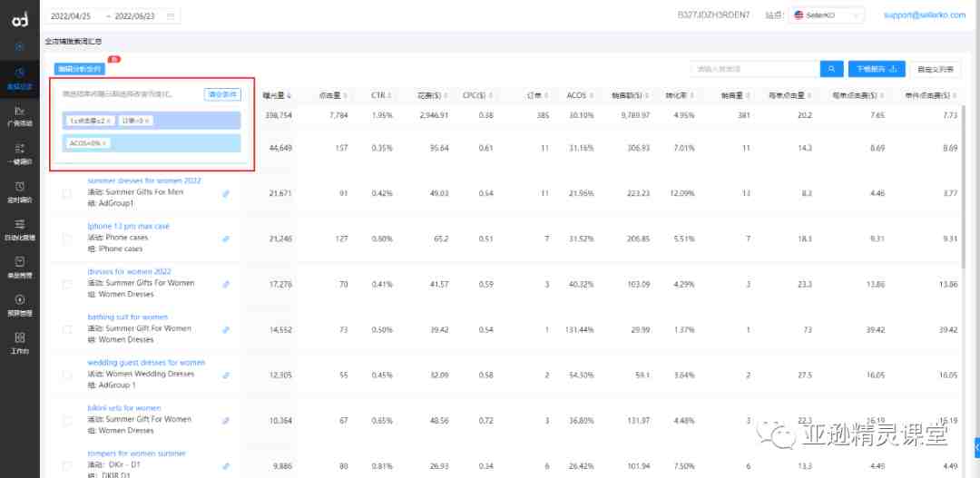Open keyword iphone 13 pro max case

click(129, 226)
